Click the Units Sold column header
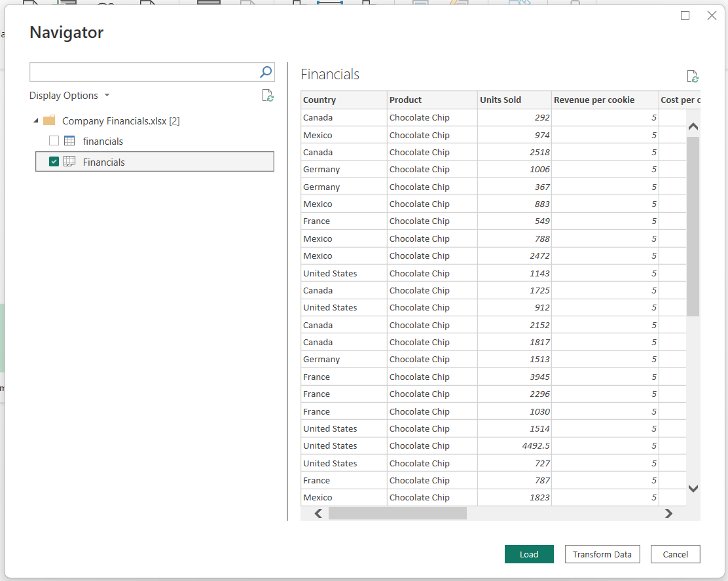Screen dimensions: 728x581 click(515, 100)
